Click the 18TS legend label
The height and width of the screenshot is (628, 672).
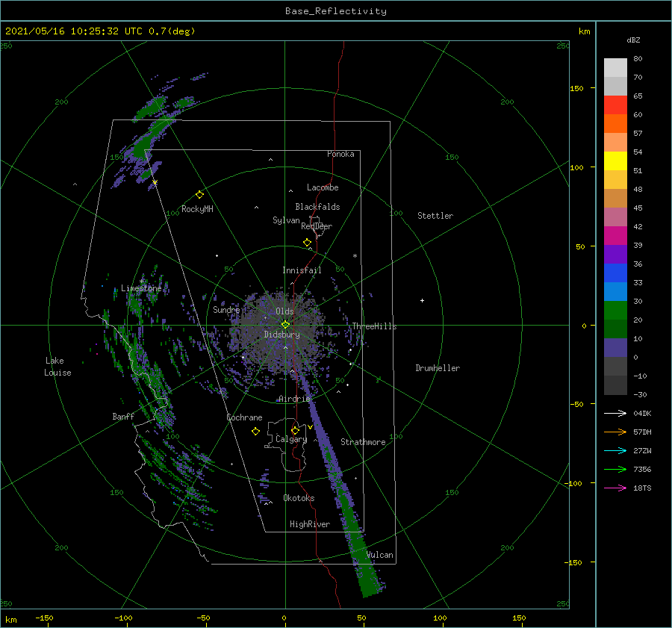(642, 488)
